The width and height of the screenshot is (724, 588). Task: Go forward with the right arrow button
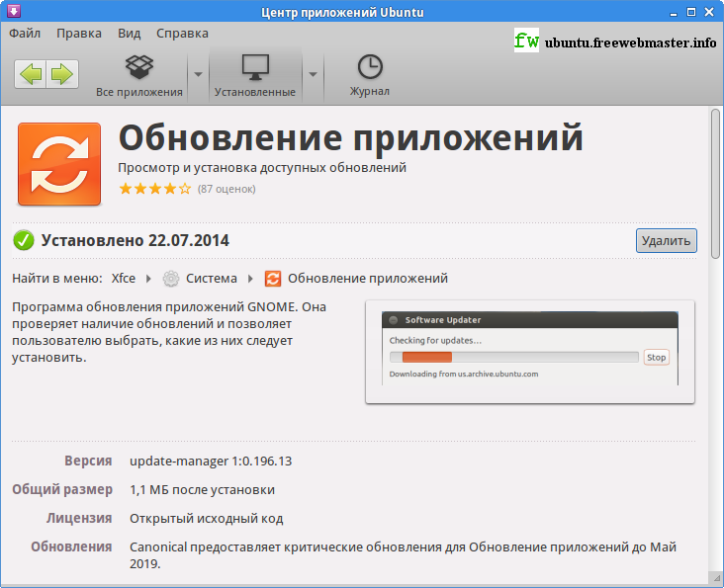coord(62,74)
